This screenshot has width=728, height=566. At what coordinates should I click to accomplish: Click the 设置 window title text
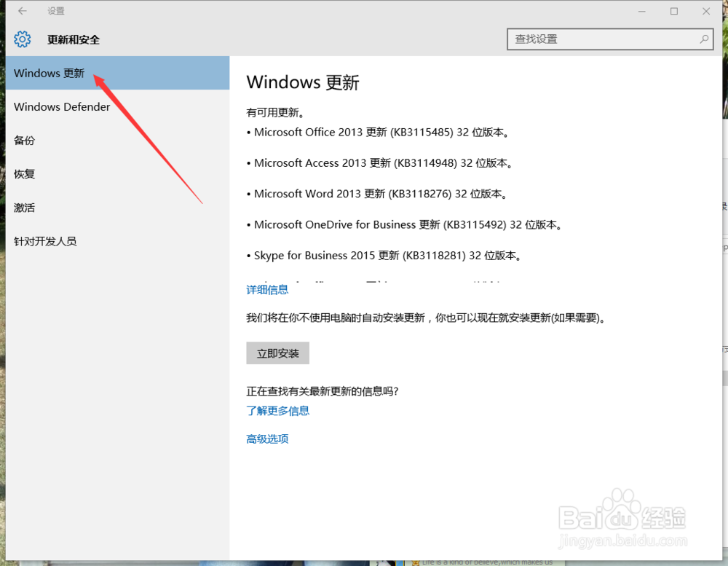pyautogui.click(x=56, y=11)
